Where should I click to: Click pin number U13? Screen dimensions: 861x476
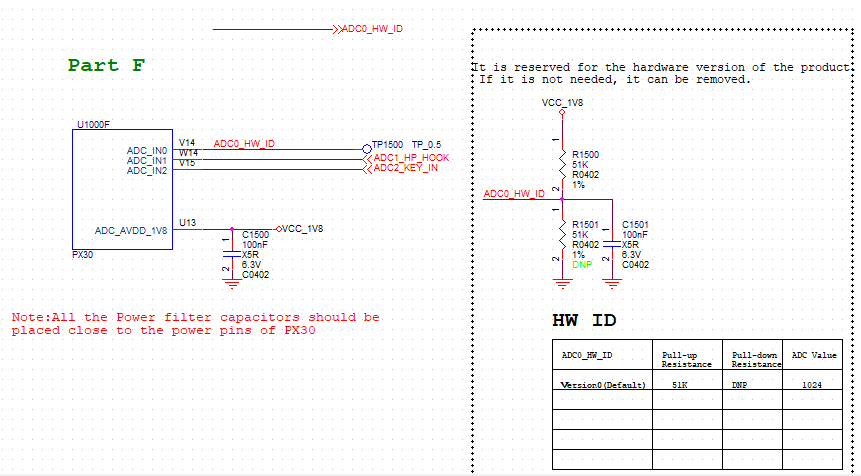(187, 222)
